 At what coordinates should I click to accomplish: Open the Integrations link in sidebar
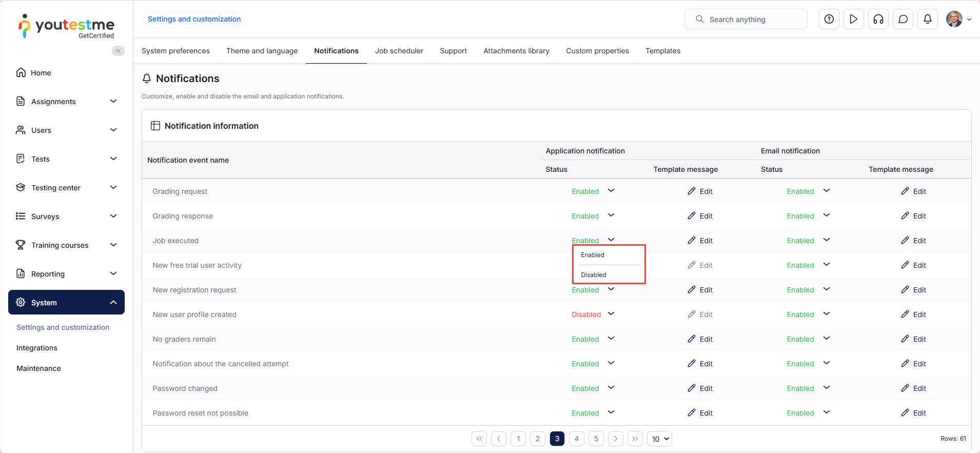(37, 348)
